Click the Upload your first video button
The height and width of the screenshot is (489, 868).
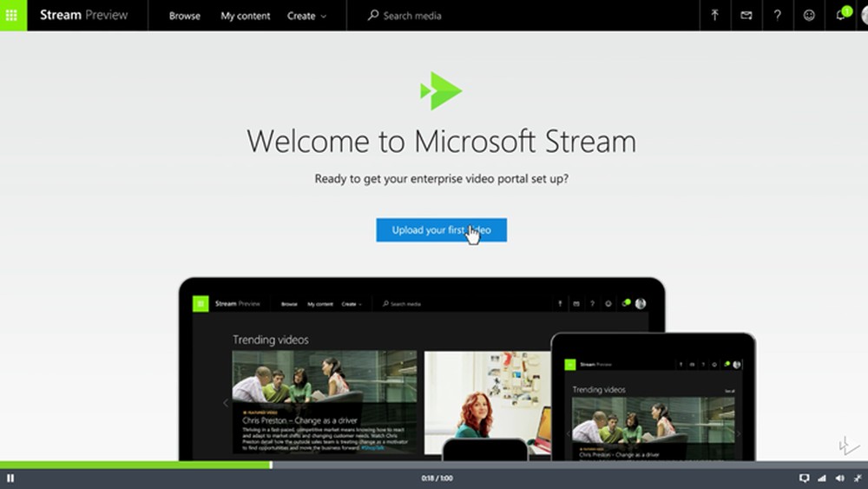point(441,230)
